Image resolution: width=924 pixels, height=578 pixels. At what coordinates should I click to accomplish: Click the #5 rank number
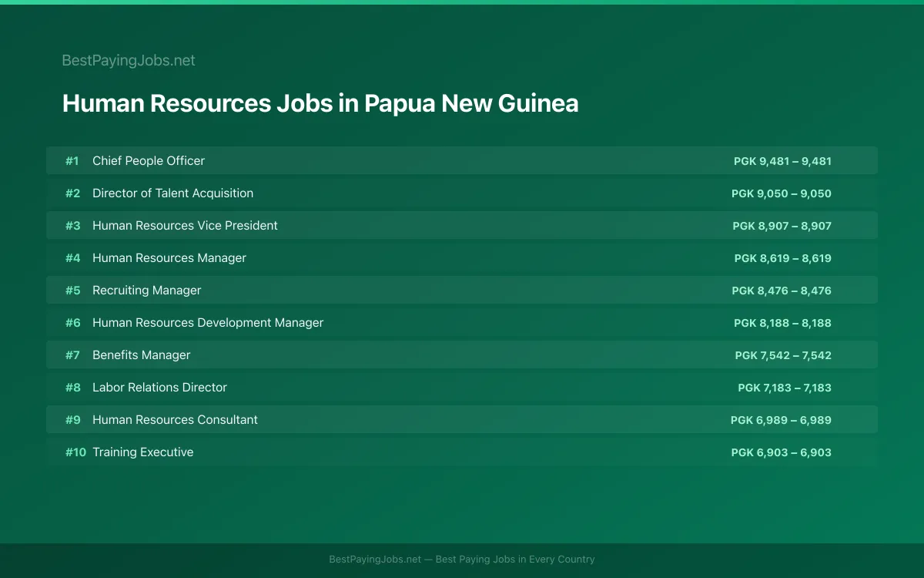coord(72,291)
